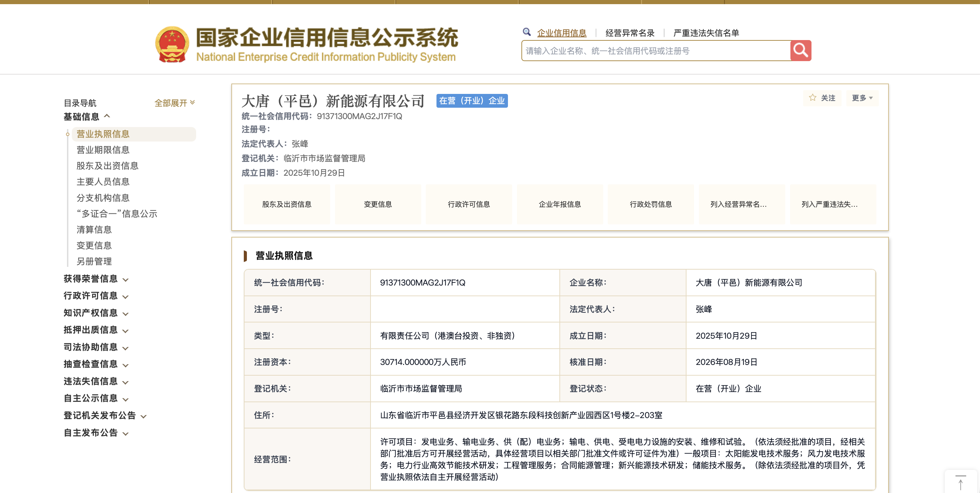Click the company title 大唐（平邑）新能源有限公司

coord(333,101)
